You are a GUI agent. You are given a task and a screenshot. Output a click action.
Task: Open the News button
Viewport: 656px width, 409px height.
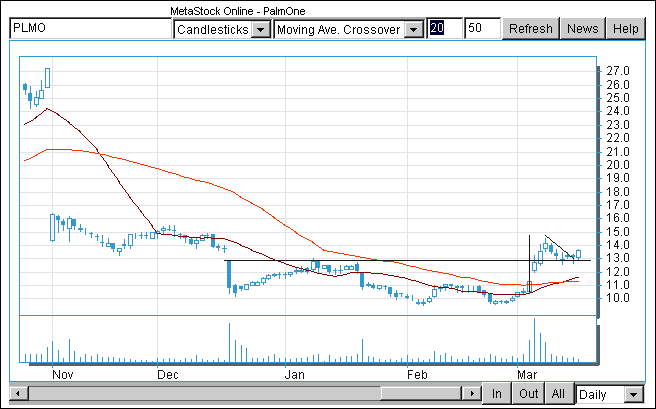pyautogui.click(x=582, y=28)
